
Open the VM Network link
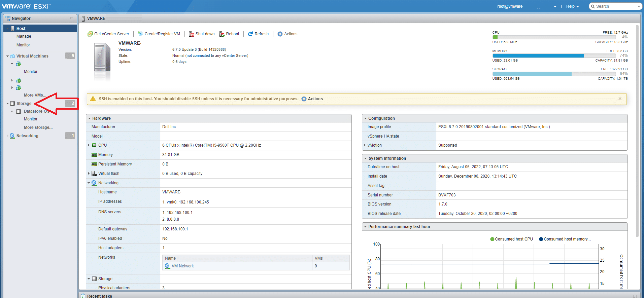pyautogui.click(x=183, y=266)
